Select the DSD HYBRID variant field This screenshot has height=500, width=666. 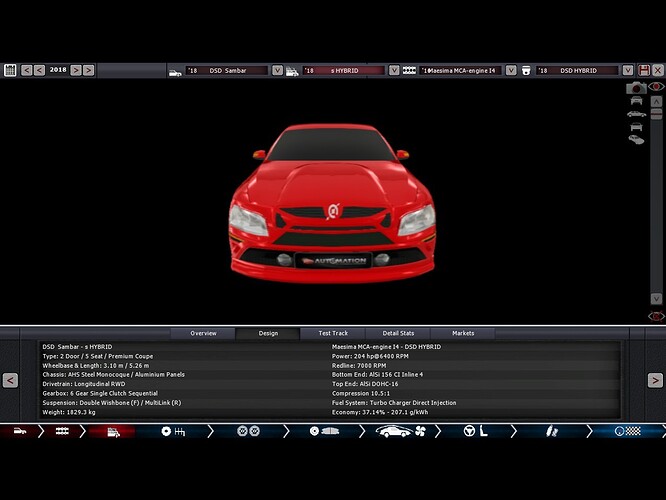click(578, 71)
